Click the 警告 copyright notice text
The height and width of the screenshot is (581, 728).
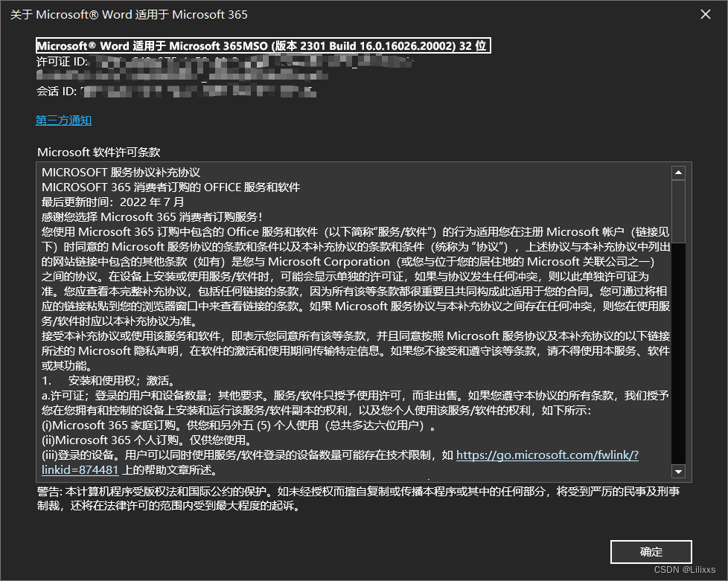[359, 498]
